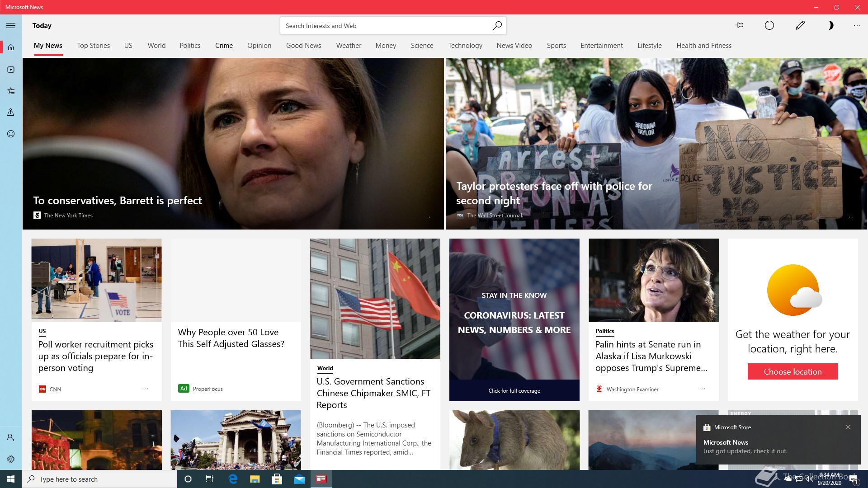Image resolution: width=868 pixels, height=488 pixels.
Task: Click the taskbar 'Type here to search' box
Action: (x=99, y=479)
